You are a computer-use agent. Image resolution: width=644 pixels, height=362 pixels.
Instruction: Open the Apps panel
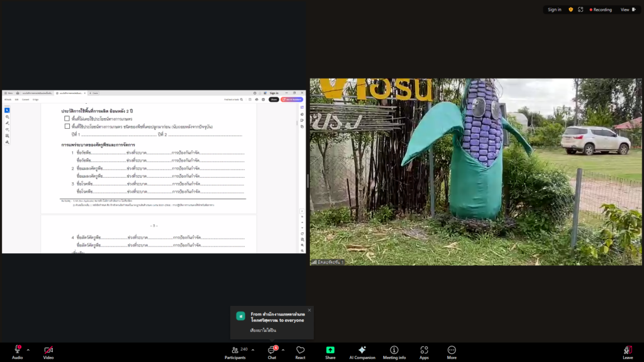pos(424,351)
